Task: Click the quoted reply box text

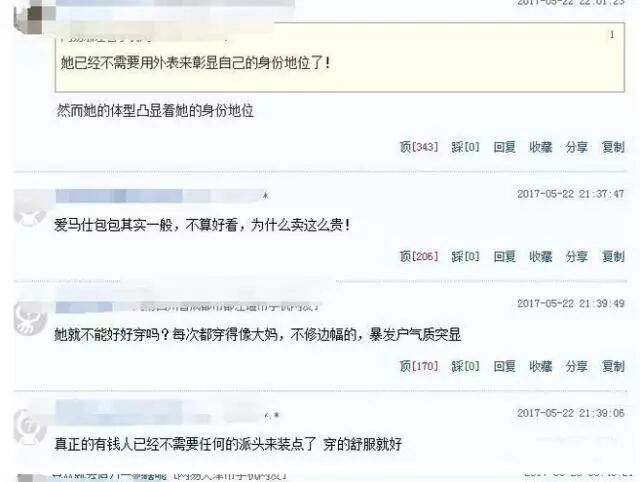Action: 196,63
